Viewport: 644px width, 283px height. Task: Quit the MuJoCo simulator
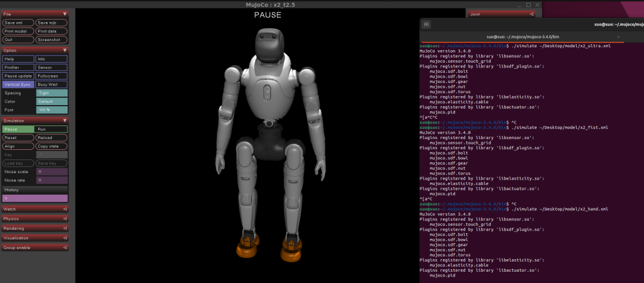(18, 40)
